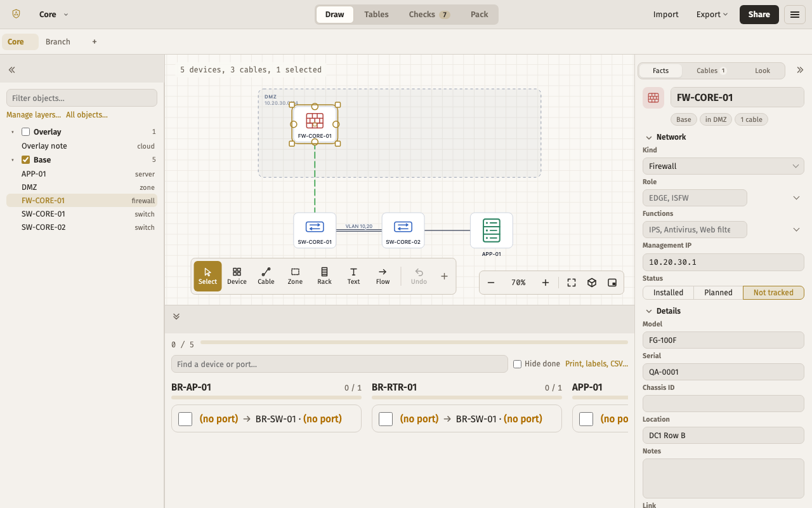Select the Text tool
Viewport: 812px width, 508px height.
pos(353,276)
